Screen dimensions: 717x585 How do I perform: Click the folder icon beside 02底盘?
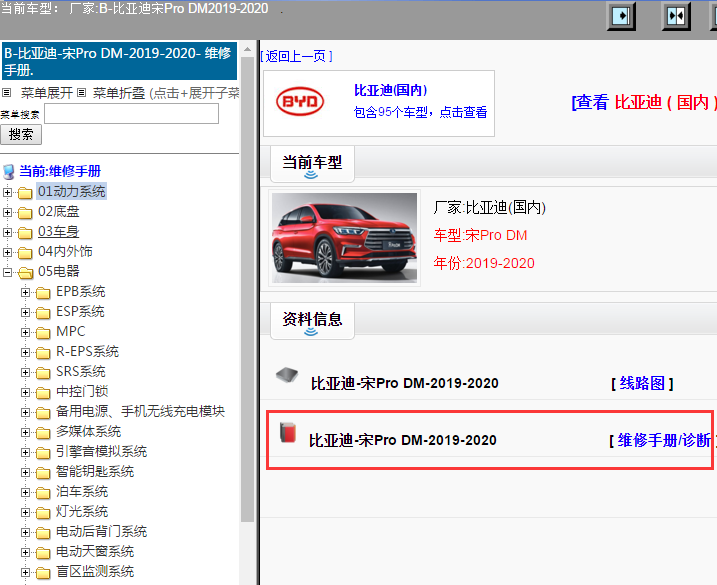pyautogui.click(x=25, y=213)
